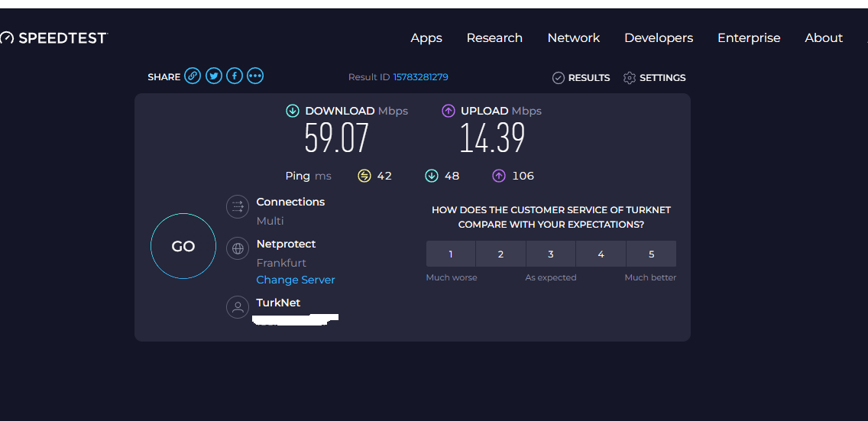Click the 'As expected' rating caption
Screen dimensions: 868x421
[x=551, y=277]
